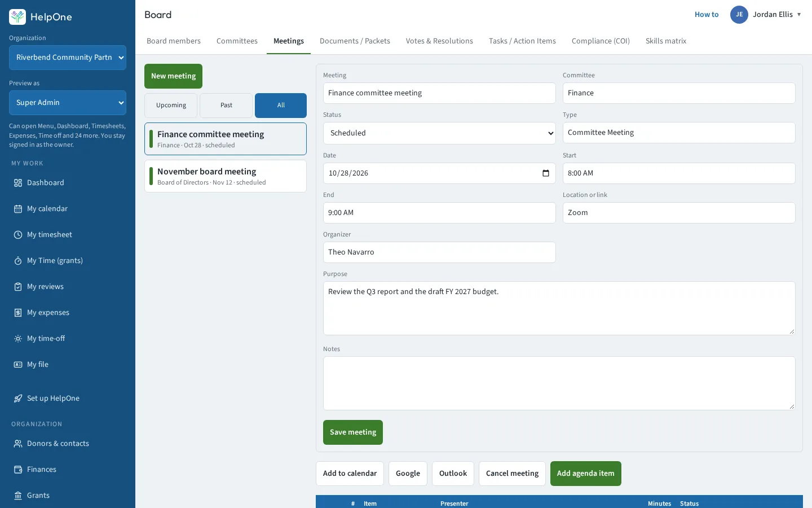Click the Set up HelpOne rocket icon
812x508 pixels.
click(x=18, y=398)
